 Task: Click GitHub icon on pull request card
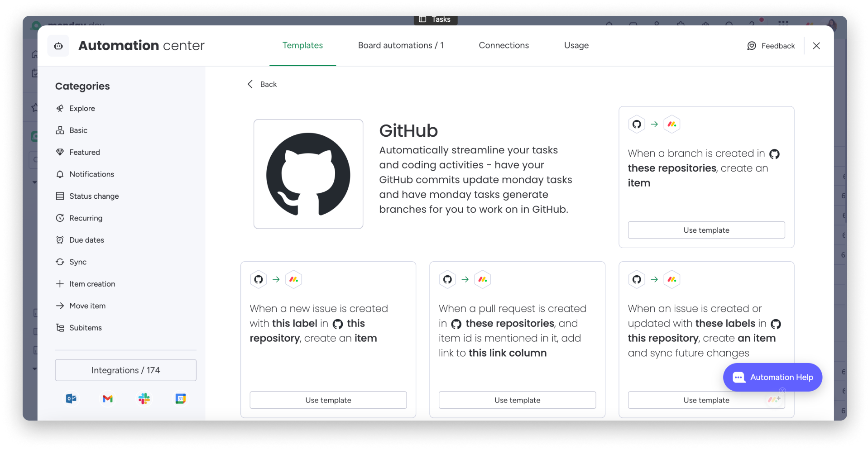[x=447, y=279]
